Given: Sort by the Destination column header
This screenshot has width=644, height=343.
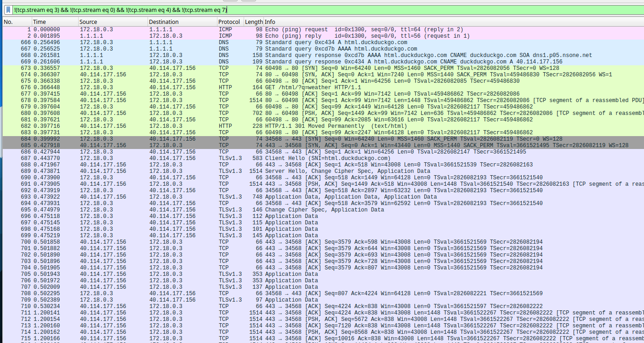Looking at the screenshot, I should tap(182, 22).
